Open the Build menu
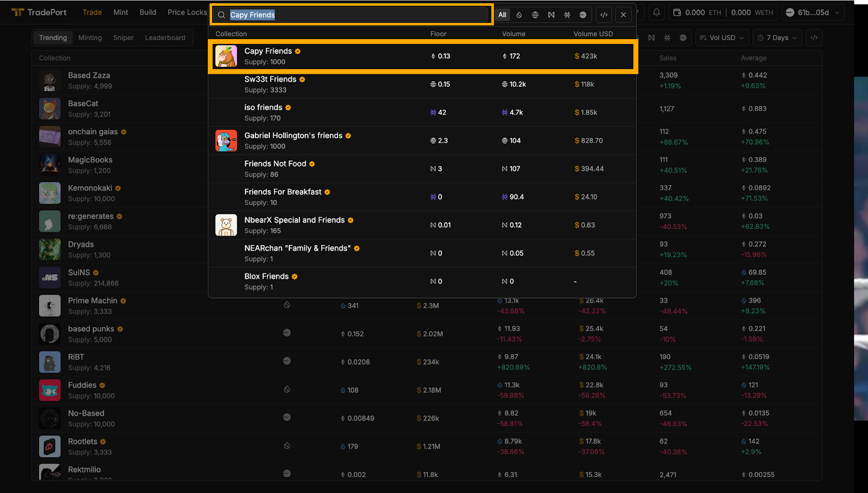This screenshot has height=493, width=868. click(x=148, y=12)
